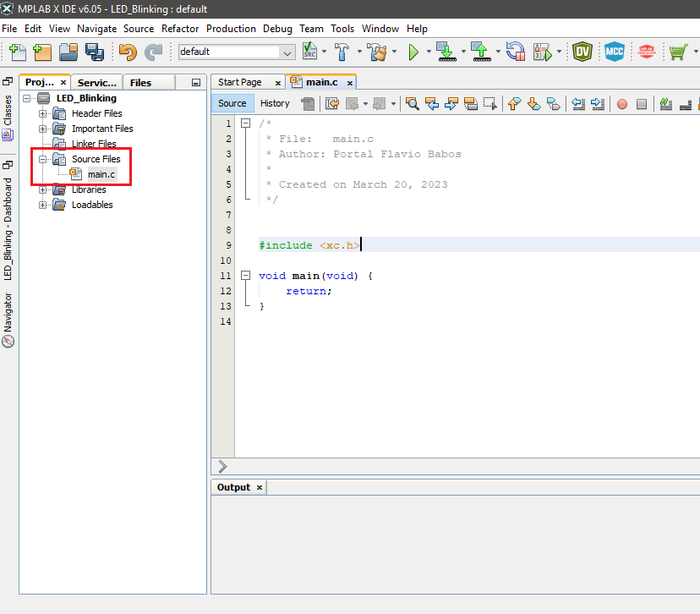Find previous occurrence in the editor toolbar
700x614 pixels.
432,104
